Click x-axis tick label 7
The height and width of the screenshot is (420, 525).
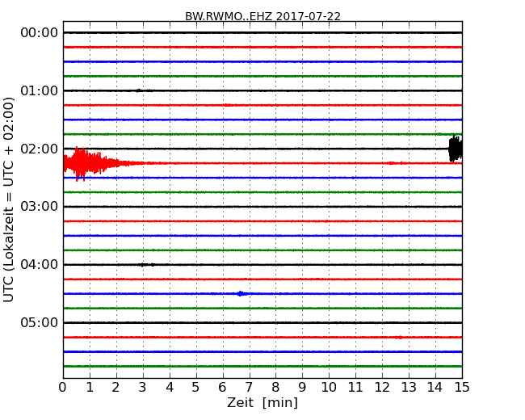point(249,388)
